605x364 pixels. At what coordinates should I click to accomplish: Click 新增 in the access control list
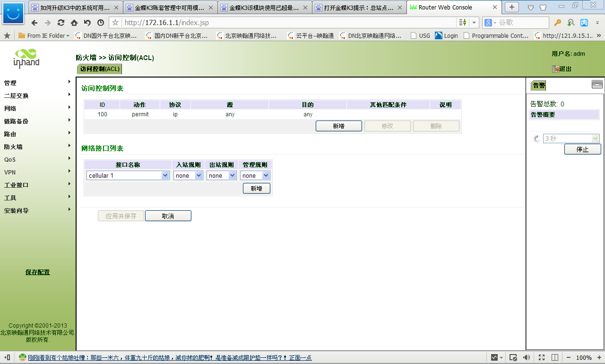click(x=338, y=126)
